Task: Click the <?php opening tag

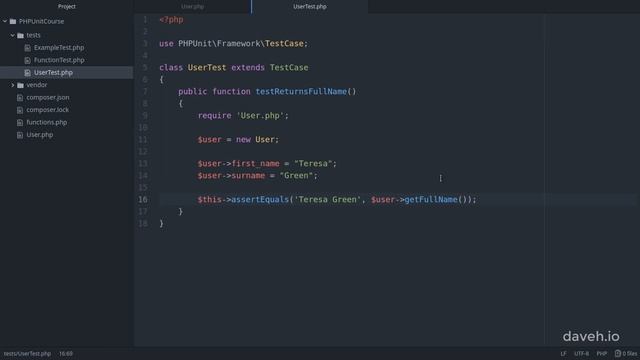Action: point(171,20)
